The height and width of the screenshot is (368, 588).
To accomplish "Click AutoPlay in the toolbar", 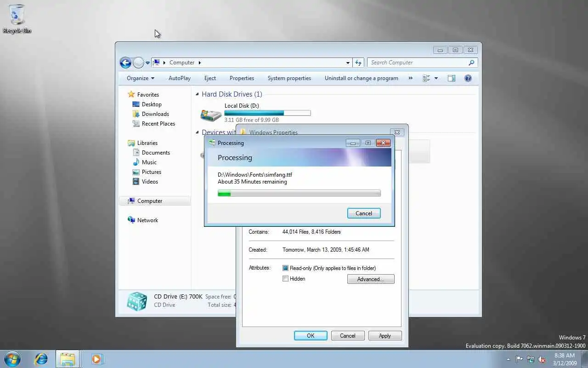I will pyautogui.click(x=180, y=78).
